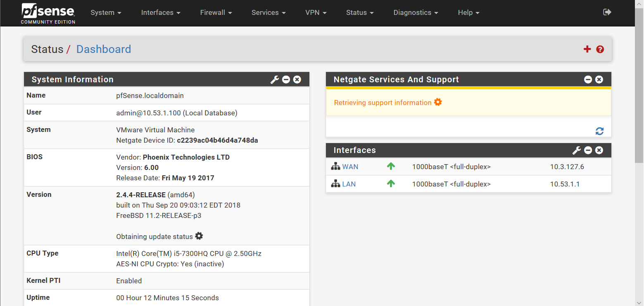Log out using the top-right logout icon

[607, 12]
